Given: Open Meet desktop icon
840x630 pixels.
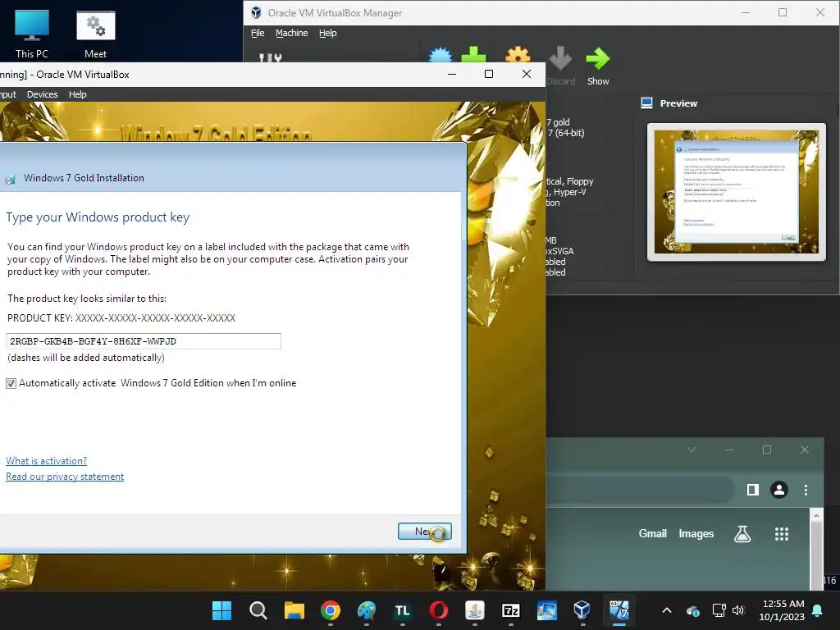Looking at the screenshot, I should point(95,33).
